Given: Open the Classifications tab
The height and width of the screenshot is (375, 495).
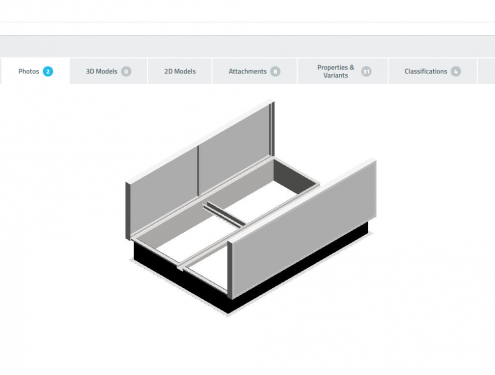Looking at the screenshot, I should 433,71.
